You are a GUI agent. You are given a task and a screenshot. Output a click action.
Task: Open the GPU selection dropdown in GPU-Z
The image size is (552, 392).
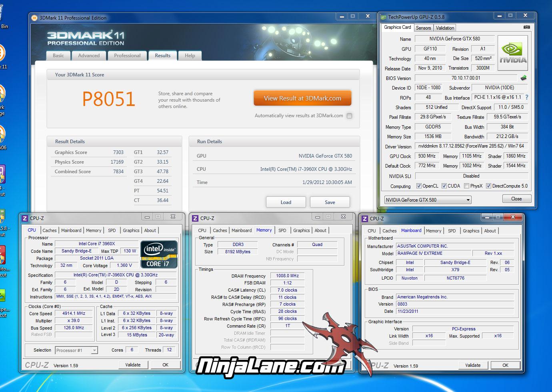point(428,200)
